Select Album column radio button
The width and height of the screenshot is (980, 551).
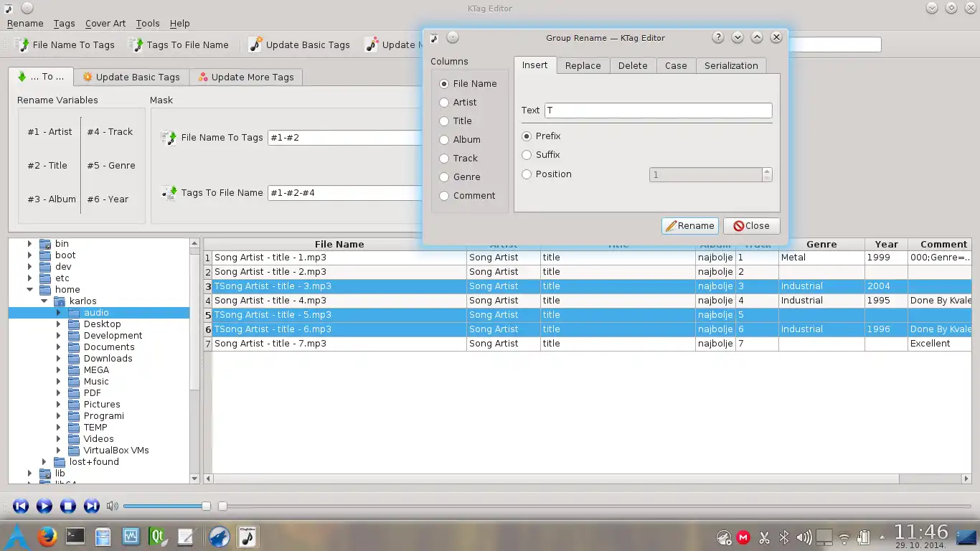coord(444,140)
